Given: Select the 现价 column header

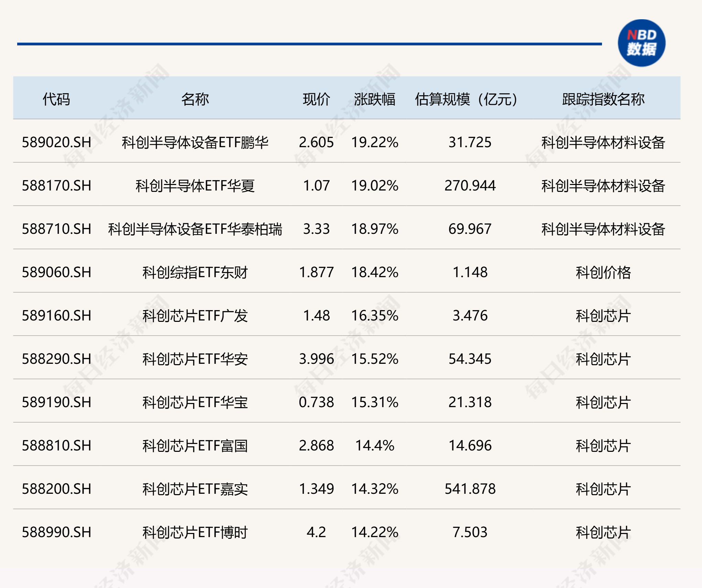Looking at the screenshot, I should click(316, 99).
